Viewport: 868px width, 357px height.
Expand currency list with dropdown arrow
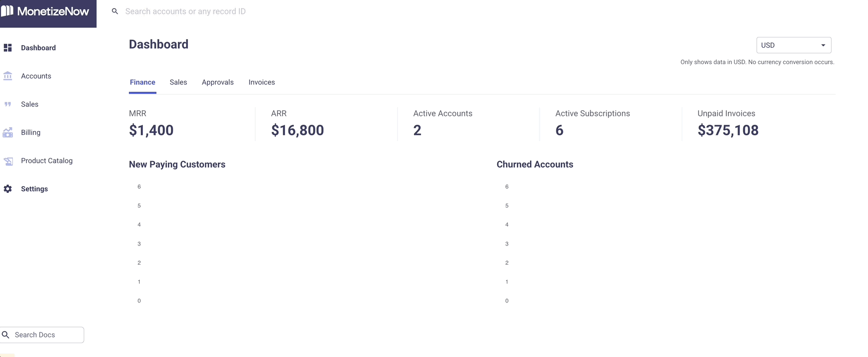click(x=823, y=45)
